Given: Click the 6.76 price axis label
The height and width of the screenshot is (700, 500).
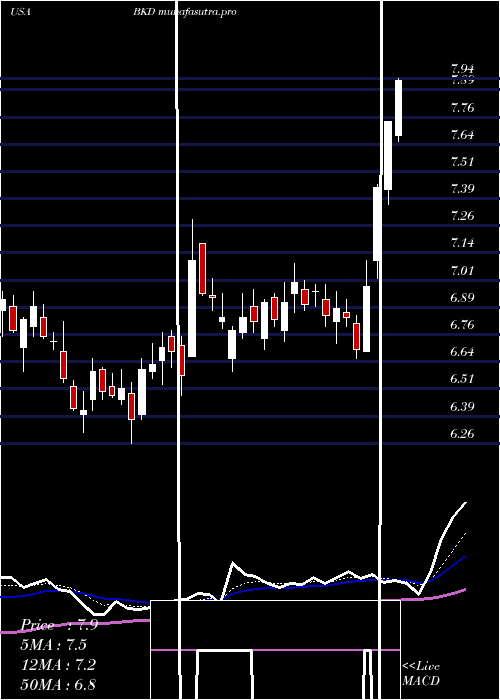Looking at the screenshot, I should [x=462, y=325].
